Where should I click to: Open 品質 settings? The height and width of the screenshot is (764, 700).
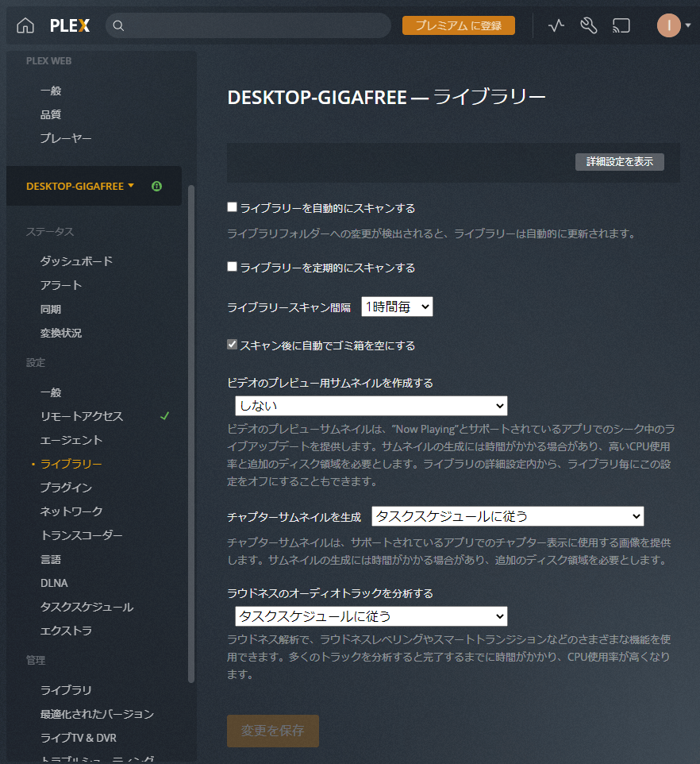click(x=51, y=114)
